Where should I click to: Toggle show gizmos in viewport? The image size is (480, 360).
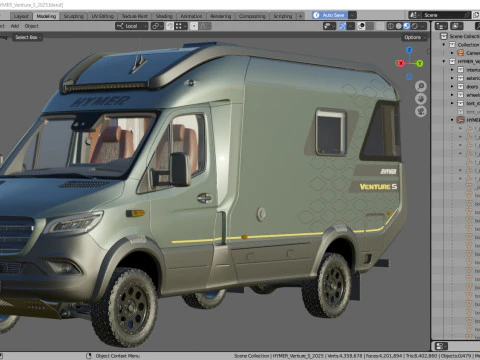(342, 26)
